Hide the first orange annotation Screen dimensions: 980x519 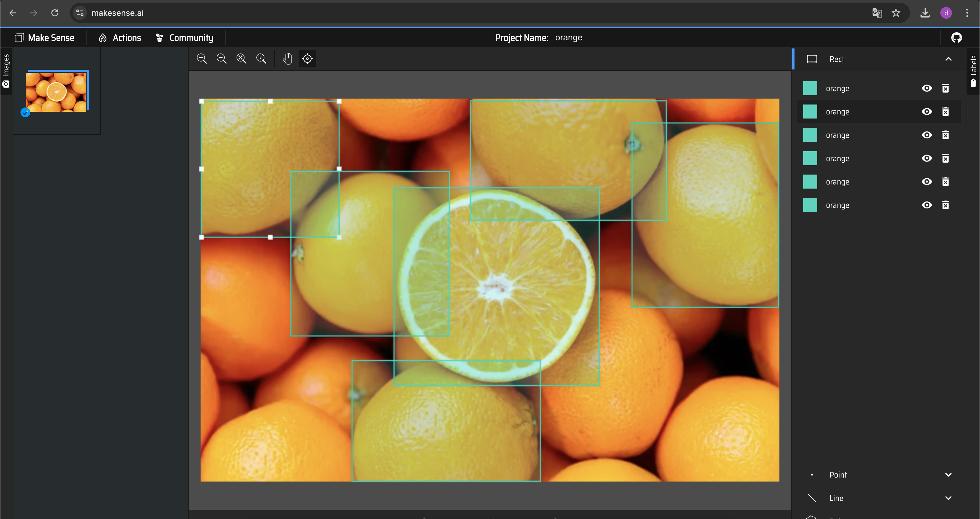point(927,88)
